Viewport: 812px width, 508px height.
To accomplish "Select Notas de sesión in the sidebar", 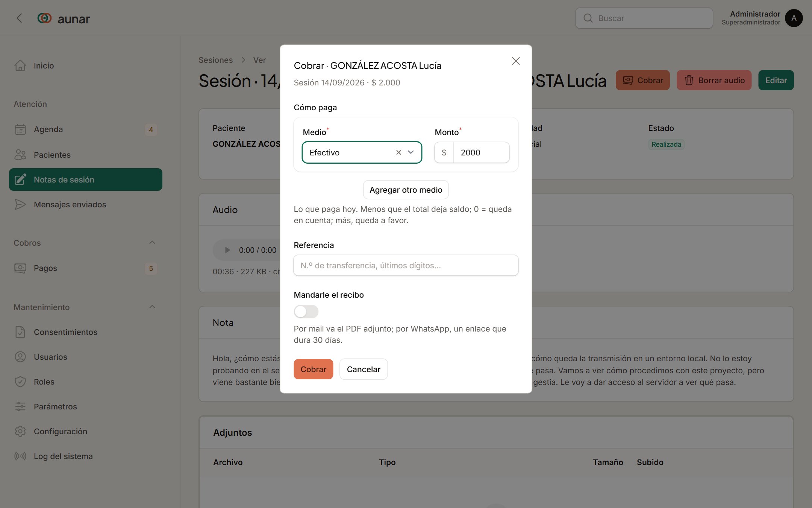I will click(x=86, y=179).
